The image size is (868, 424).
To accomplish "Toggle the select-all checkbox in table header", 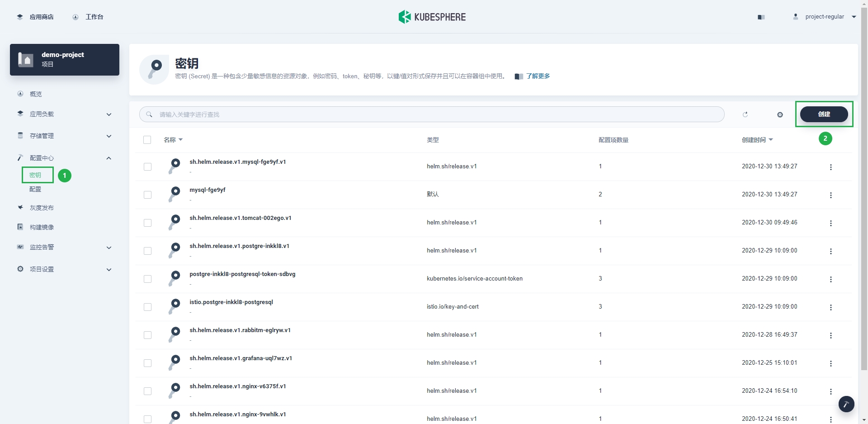I will (x=147, y=139).
